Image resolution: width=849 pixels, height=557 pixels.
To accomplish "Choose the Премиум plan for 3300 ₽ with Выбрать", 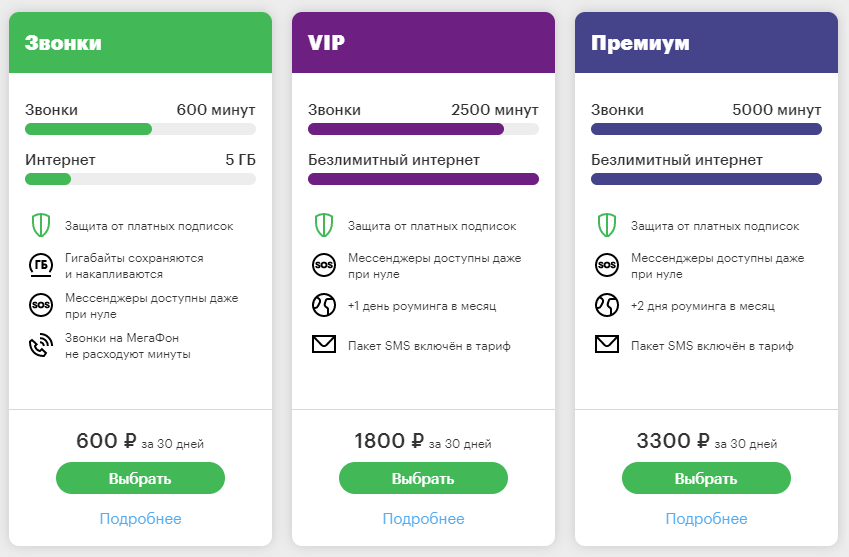I will tap(706, 478).
